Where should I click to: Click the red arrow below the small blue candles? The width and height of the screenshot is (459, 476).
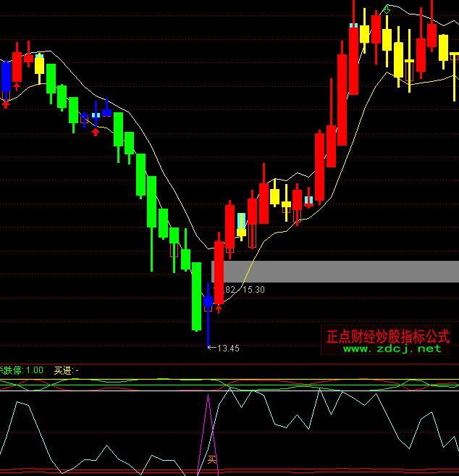[x=95, y=131]
